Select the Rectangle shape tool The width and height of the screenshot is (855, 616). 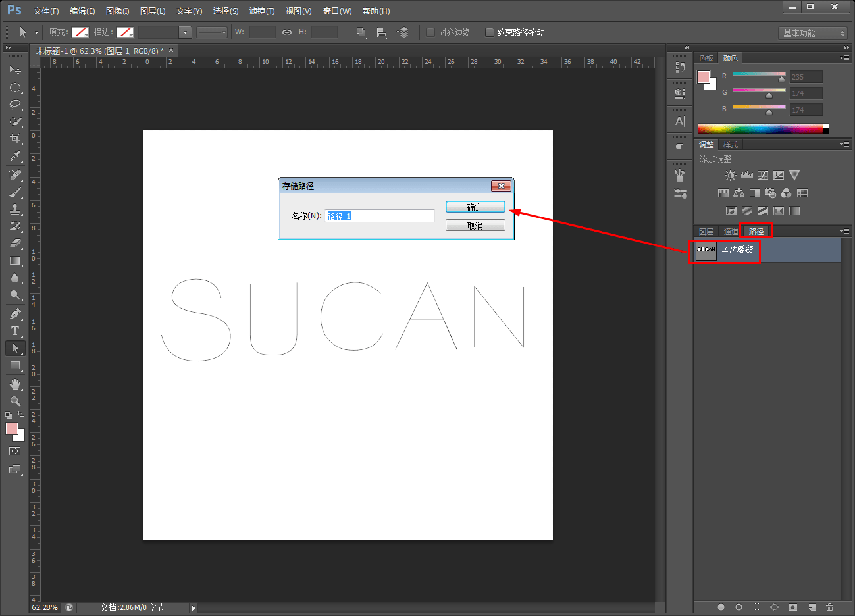click(15, 365)
